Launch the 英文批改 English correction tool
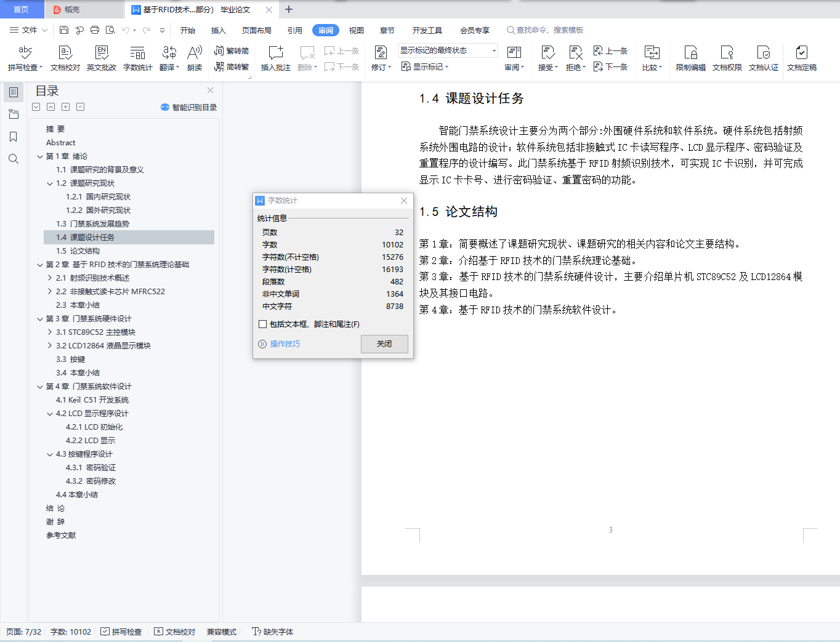The height and width of the screenshot is (642, 840). (102, 58)
